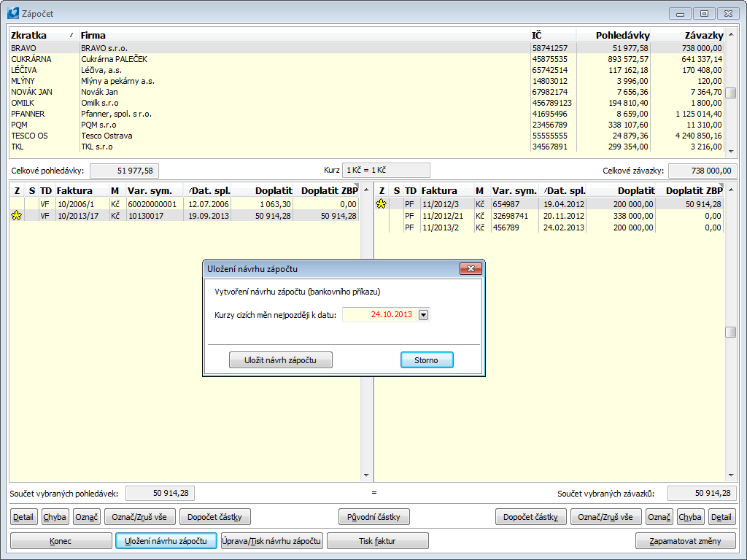Image resolution: width=747 pixels, height=560 pixels.
Task: Click variable symbol 654987
Action: (x=506, y=204)
